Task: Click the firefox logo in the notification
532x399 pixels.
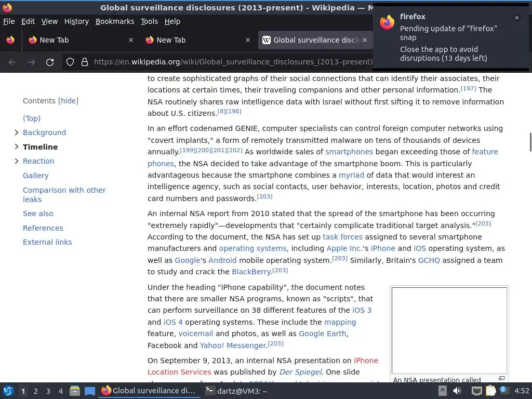Action: coord(387,22)
